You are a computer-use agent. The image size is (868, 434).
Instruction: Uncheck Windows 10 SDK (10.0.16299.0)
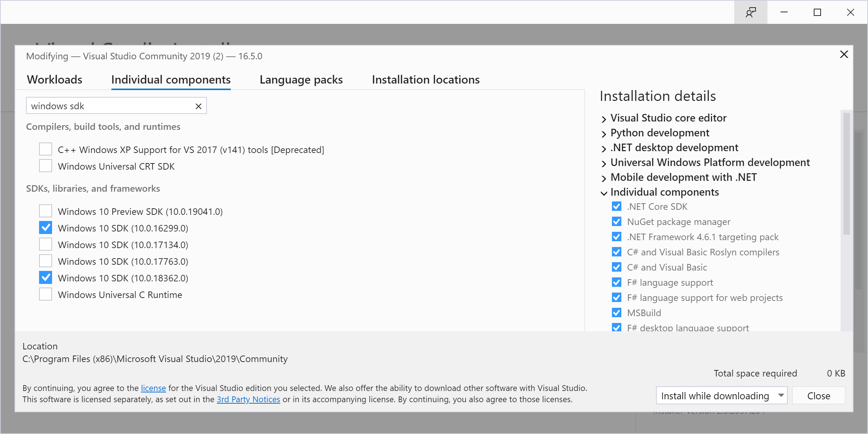coord(45,227)
